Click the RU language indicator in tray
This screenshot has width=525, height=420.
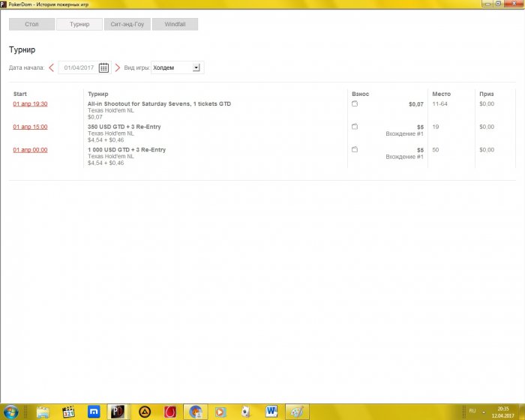[472, 410]
